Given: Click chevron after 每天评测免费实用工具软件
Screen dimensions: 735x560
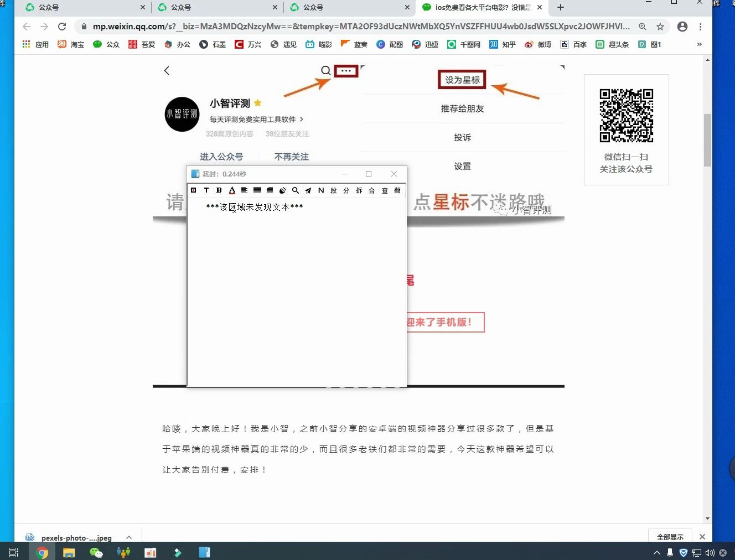Looking at the screenshot, I should (x=302, y=119).
